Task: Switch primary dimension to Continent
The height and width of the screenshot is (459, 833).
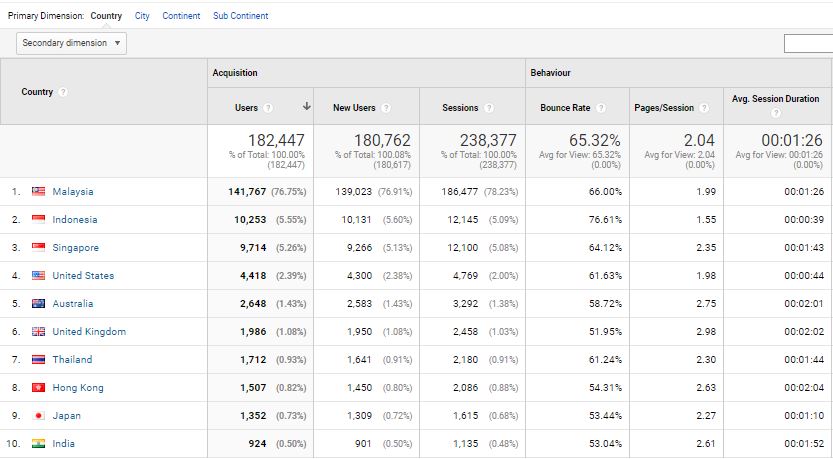Action: point(181,16)
